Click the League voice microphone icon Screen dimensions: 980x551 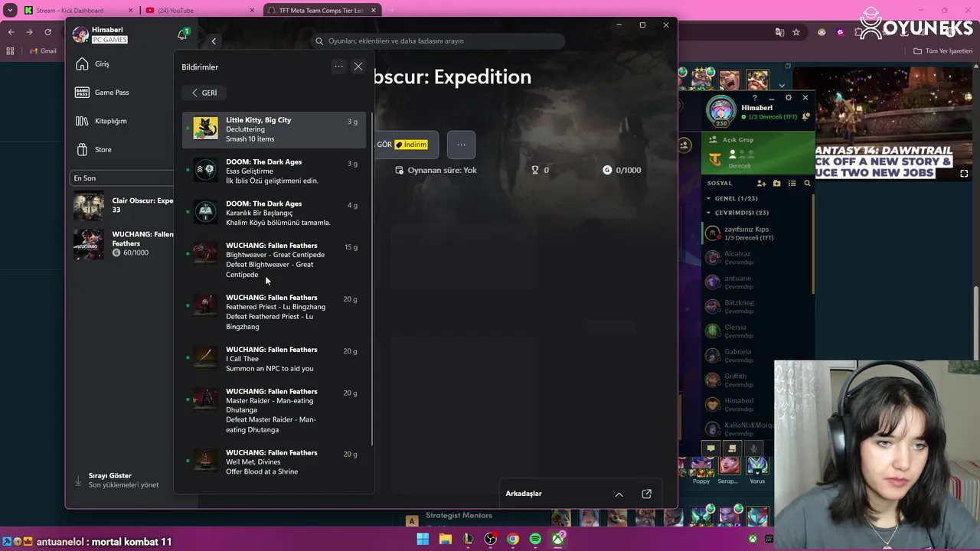(753, 448)
